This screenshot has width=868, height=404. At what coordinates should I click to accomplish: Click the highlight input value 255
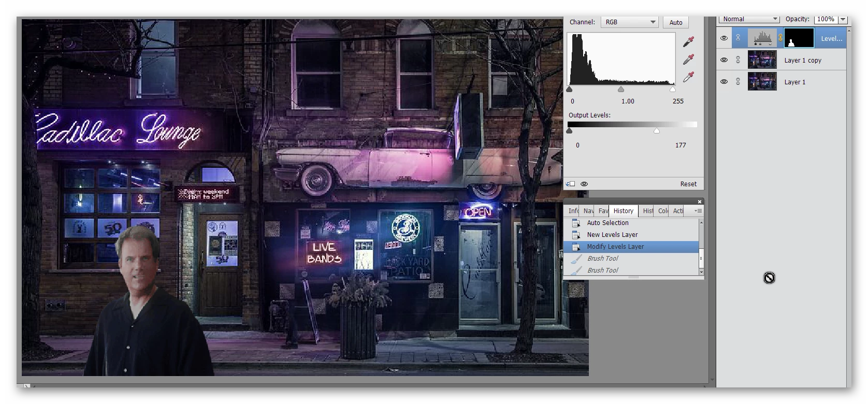coord(678,101)
